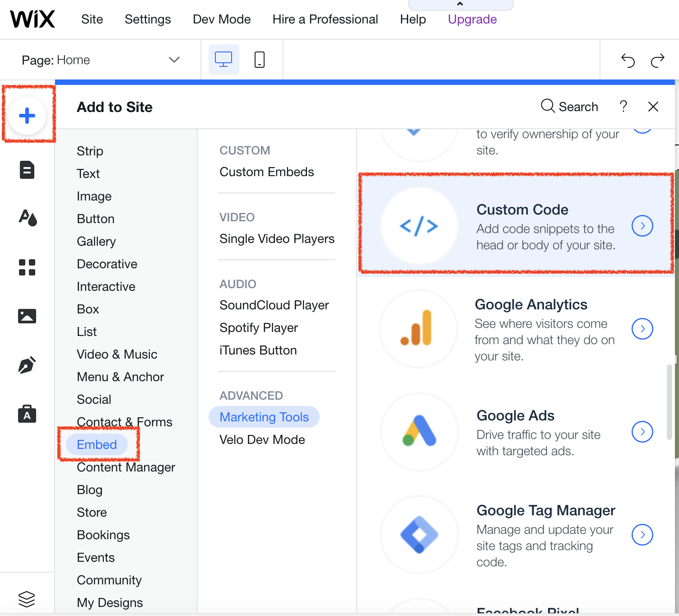
Task: Select Menu & Anchor category
Action: [120, 377]
